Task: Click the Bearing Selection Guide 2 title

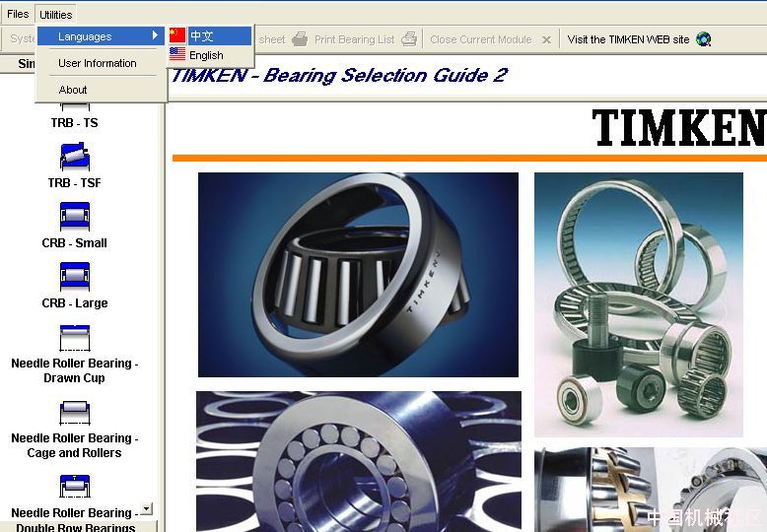Action: click(339, 75)
